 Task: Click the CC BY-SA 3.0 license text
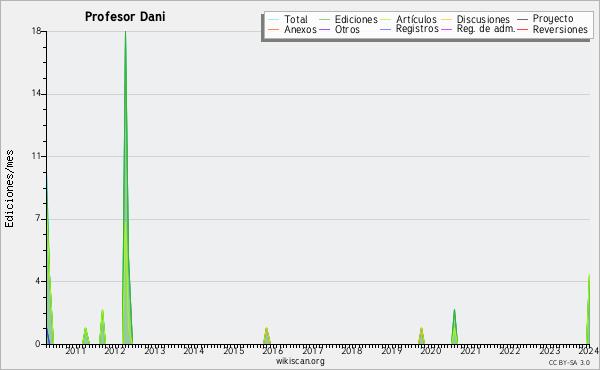point(569,362)
